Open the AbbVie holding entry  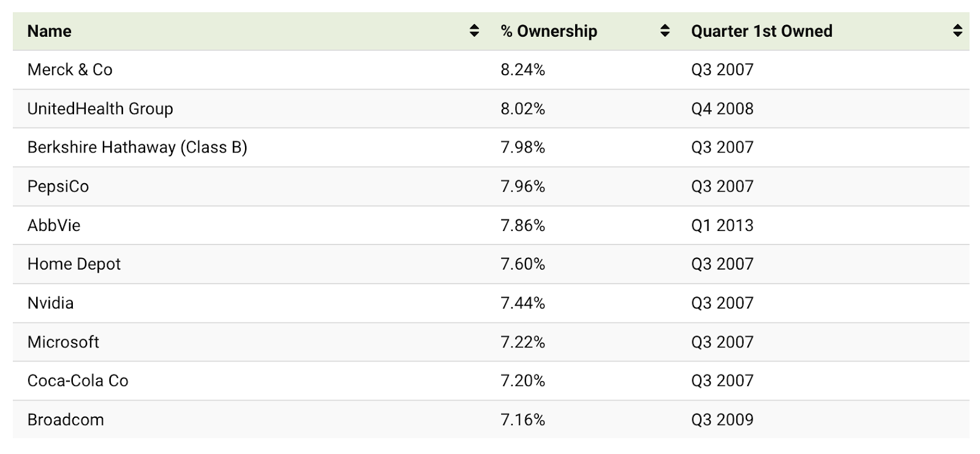pyautogui.click(x=55, y=225)
